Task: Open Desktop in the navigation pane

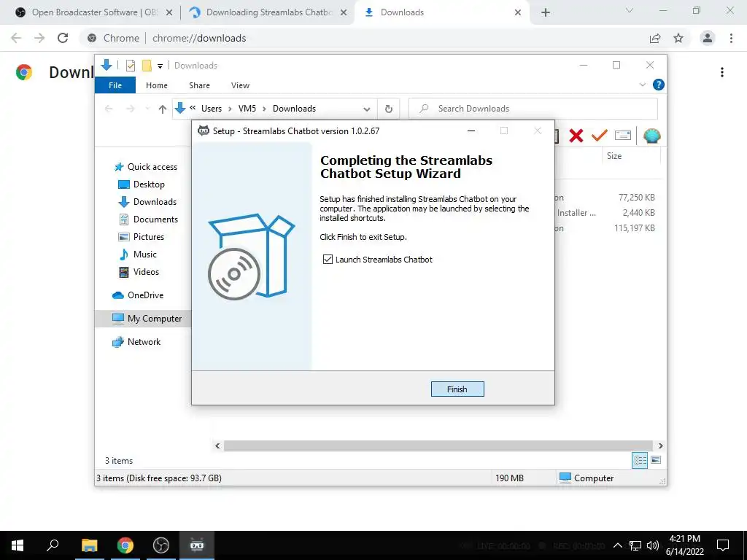Action: coord(141,184)
